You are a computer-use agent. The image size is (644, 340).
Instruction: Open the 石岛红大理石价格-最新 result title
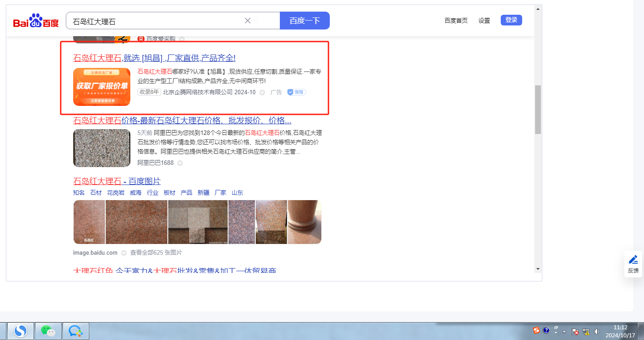click(183, 121)
